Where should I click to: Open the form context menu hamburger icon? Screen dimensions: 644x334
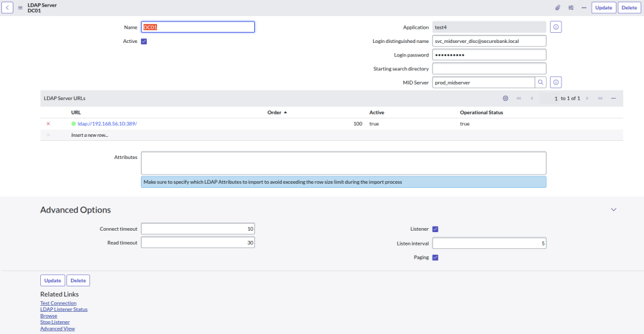click(20, 8)
